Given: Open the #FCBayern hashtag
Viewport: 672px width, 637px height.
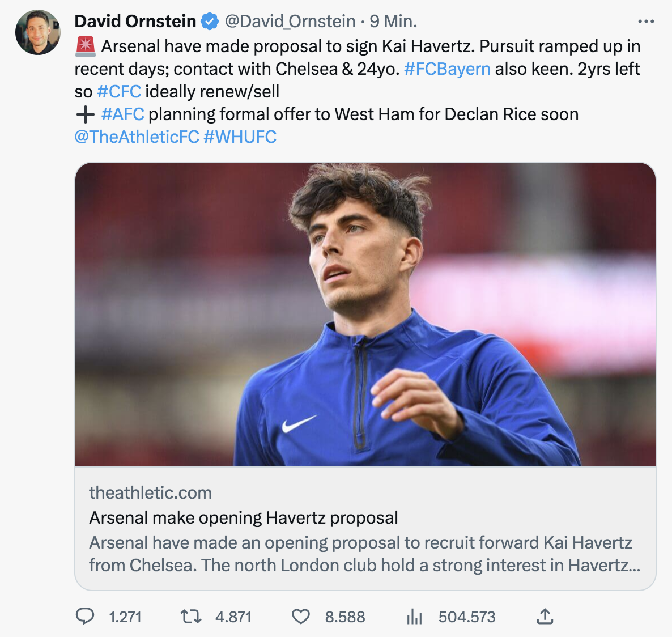Looking at the screenshot, I should pyautogui.click(x=447, y=69).
